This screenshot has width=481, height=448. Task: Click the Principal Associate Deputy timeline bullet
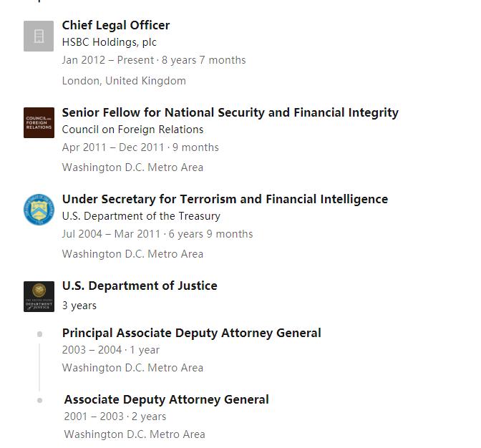39,334
